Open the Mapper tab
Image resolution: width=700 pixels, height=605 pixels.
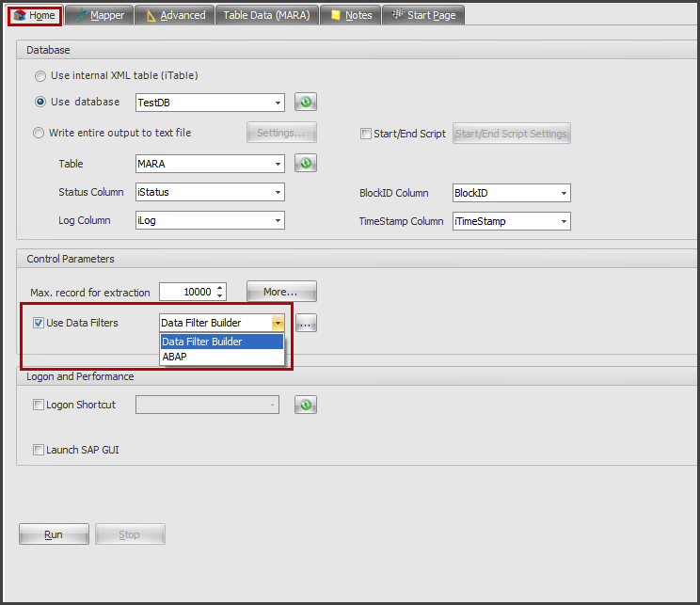[x=100, y=16]
